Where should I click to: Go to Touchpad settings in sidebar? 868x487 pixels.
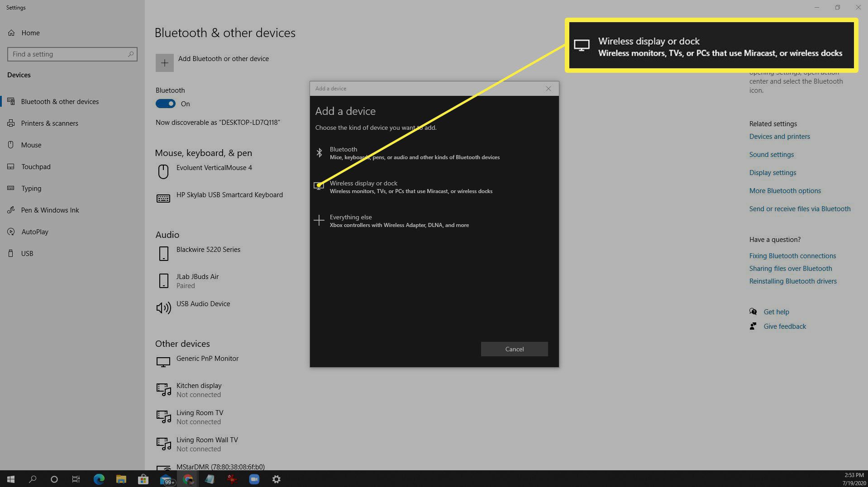click(36, 167)
